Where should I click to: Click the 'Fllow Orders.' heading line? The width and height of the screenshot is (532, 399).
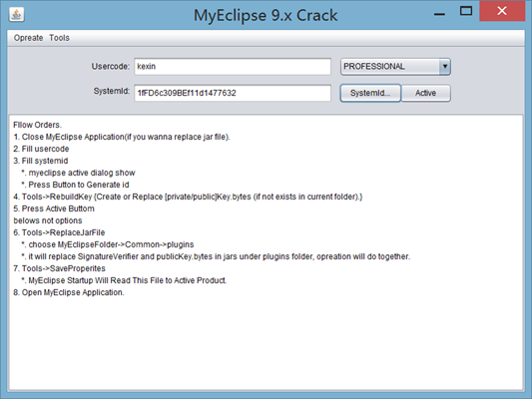tap(37, 125)
